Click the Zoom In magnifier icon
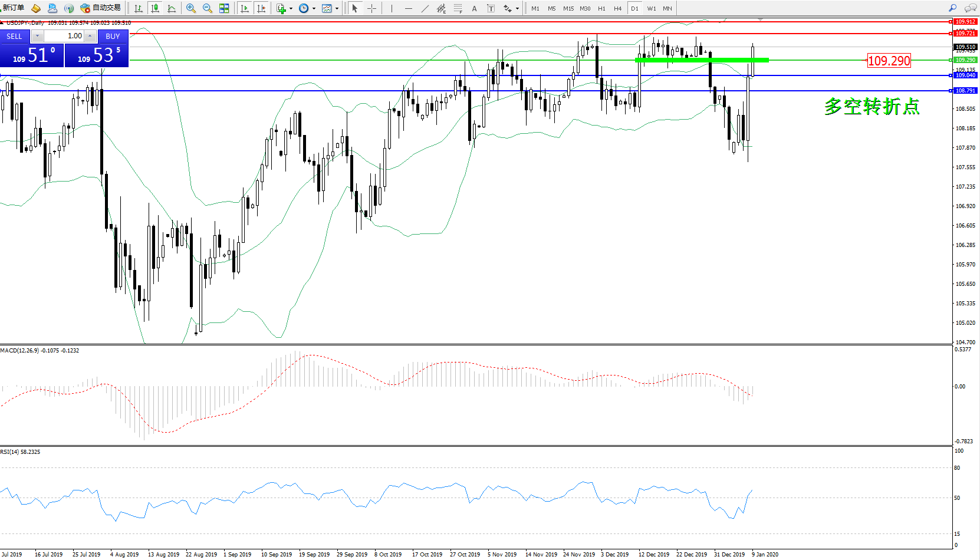980x560 pixels. coord(190,8)
